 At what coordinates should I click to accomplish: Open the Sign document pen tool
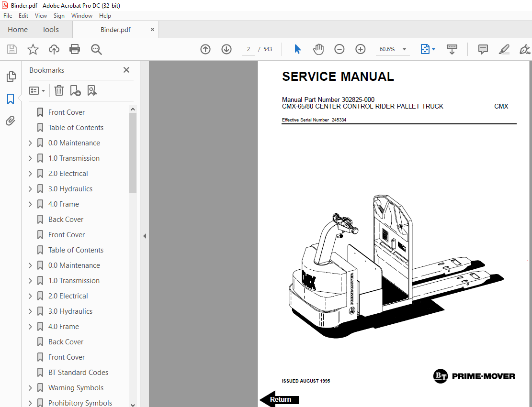pyautogui.click(x=524, y=49)
